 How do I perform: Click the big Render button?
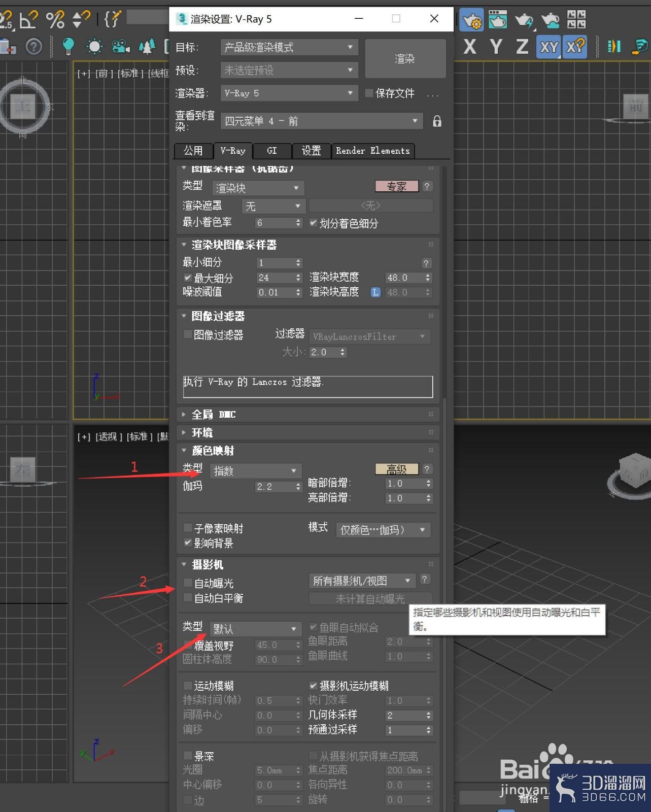(x=405, y=59)
